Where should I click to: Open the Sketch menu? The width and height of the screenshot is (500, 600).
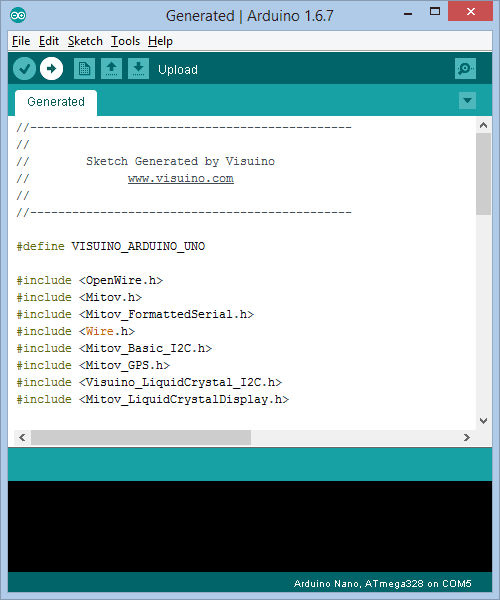pyautogui.click(x=85, y=41)
